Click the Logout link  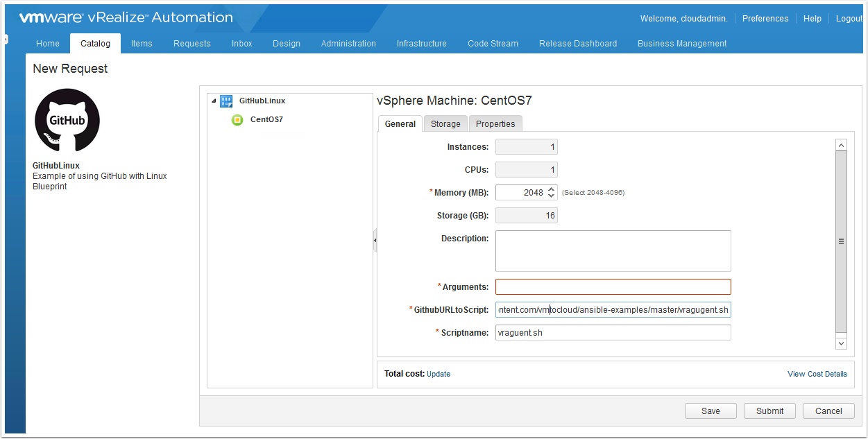pos(849,19)
